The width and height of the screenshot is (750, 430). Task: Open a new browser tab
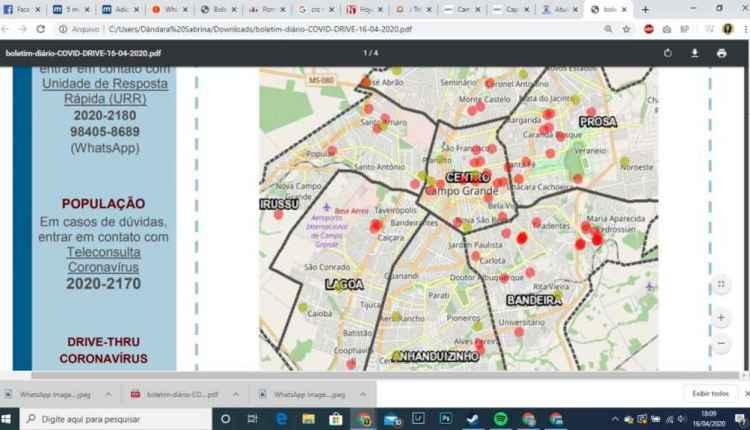click(x=645, y=10)
